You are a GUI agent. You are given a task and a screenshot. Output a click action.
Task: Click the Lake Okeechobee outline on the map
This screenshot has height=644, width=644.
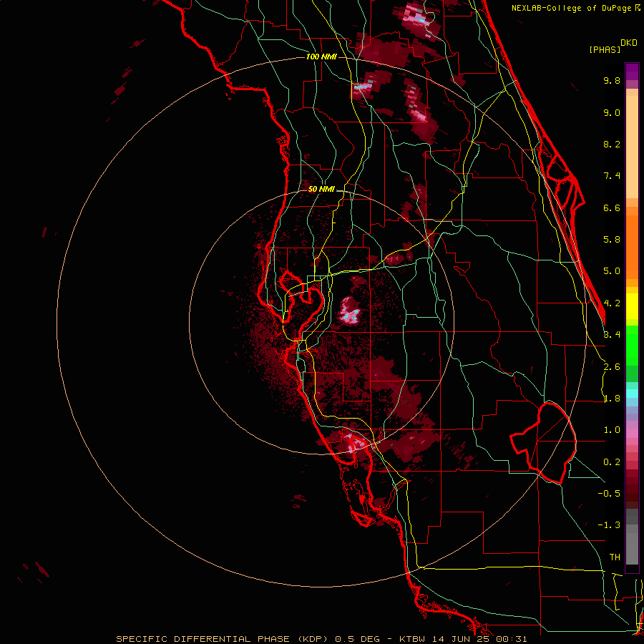point(543,443)
